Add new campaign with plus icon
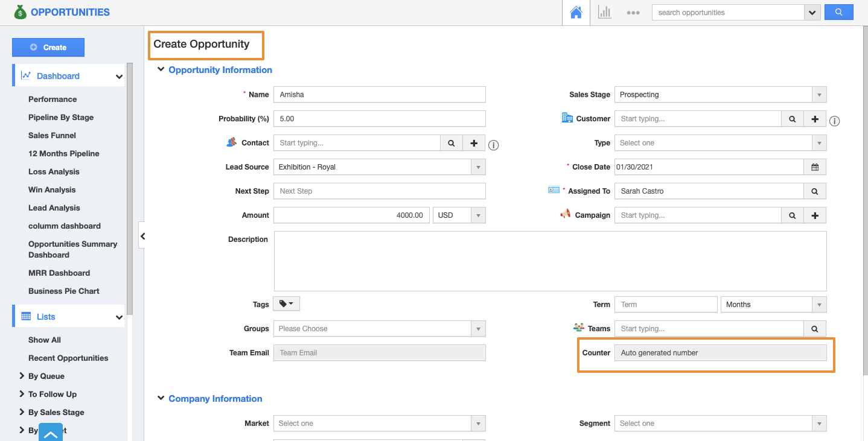The image size is (868, 441). [x=815, y=215]
